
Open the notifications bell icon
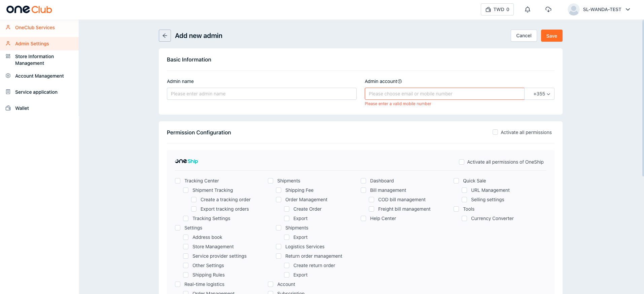point(527,9)
